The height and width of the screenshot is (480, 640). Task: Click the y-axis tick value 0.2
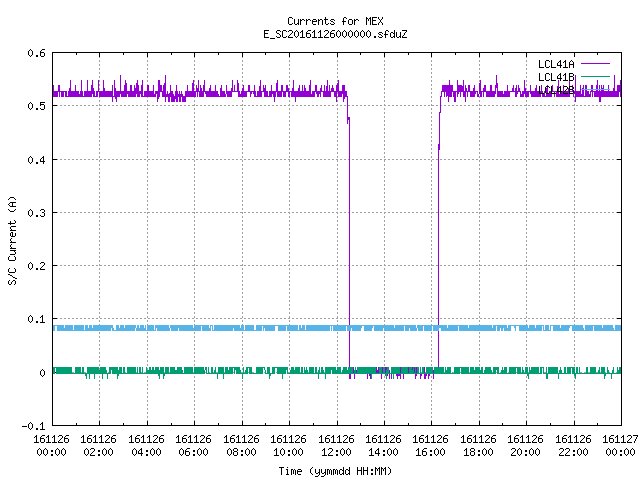point(36,266)
